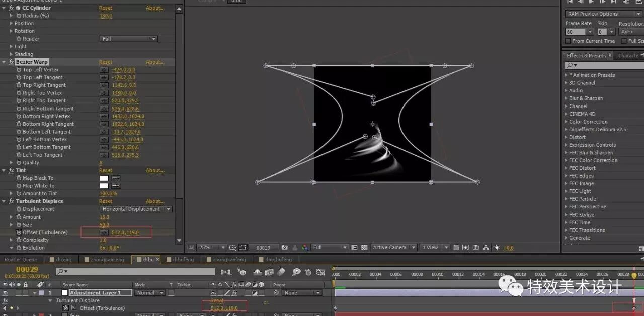
Task: Reset the CC Cylinder effect
Action: tap(106, 8)
